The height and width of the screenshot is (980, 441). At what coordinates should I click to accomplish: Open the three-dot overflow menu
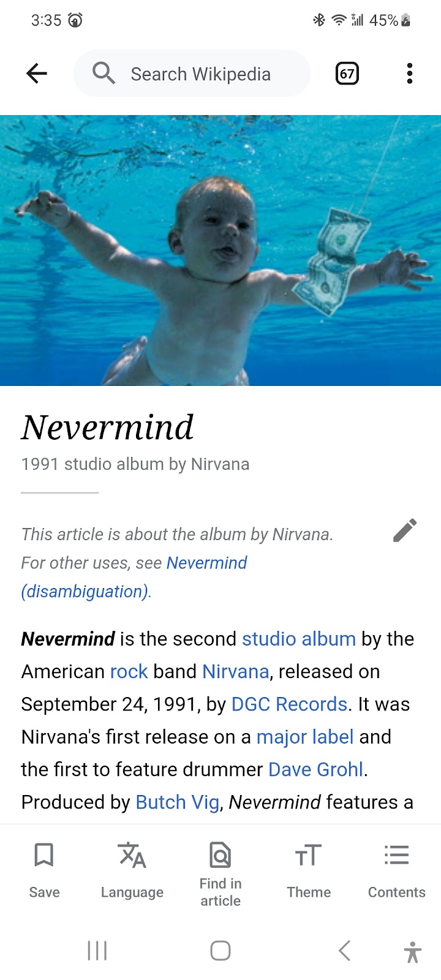click(x=410, y=74)
